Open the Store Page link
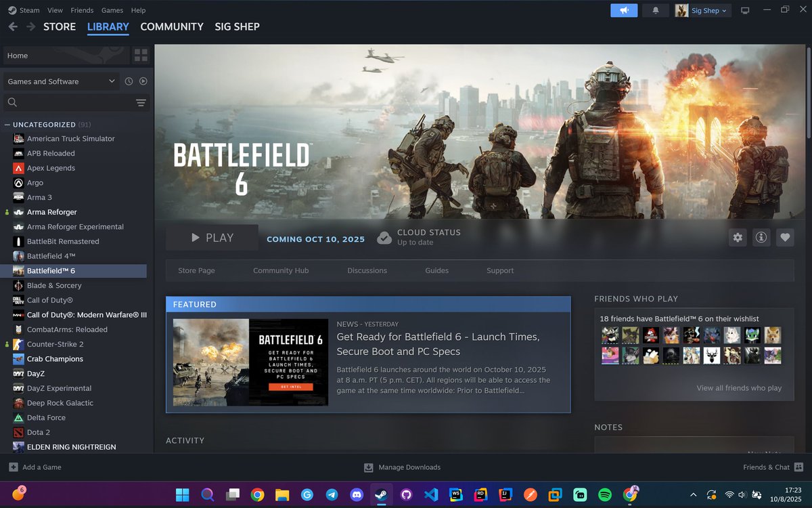812x508 pixels. [196, 270]
